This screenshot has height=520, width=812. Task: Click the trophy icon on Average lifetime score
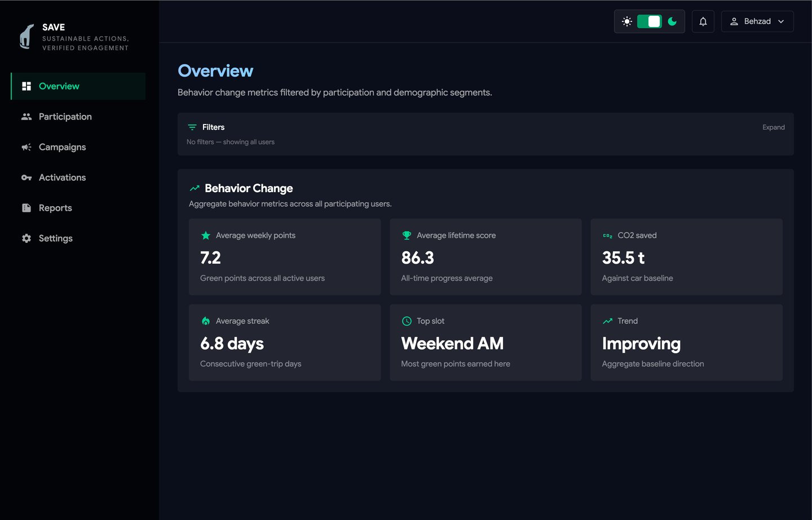pos(407,235)
